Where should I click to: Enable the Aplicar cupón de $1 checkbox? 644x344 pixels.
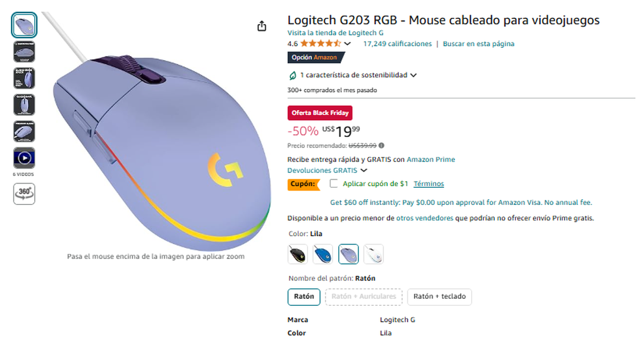click(x=334, y=183)
